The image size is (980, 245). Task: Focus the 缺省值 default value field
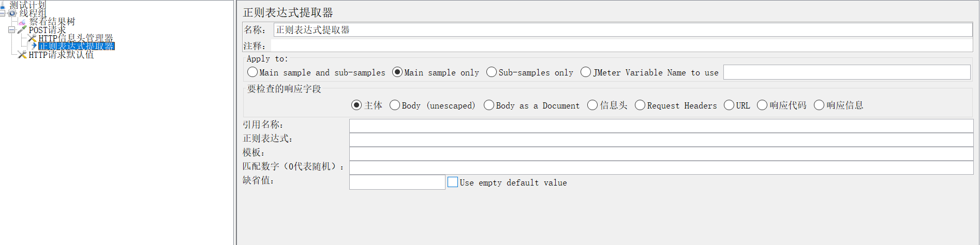point(397,182)
